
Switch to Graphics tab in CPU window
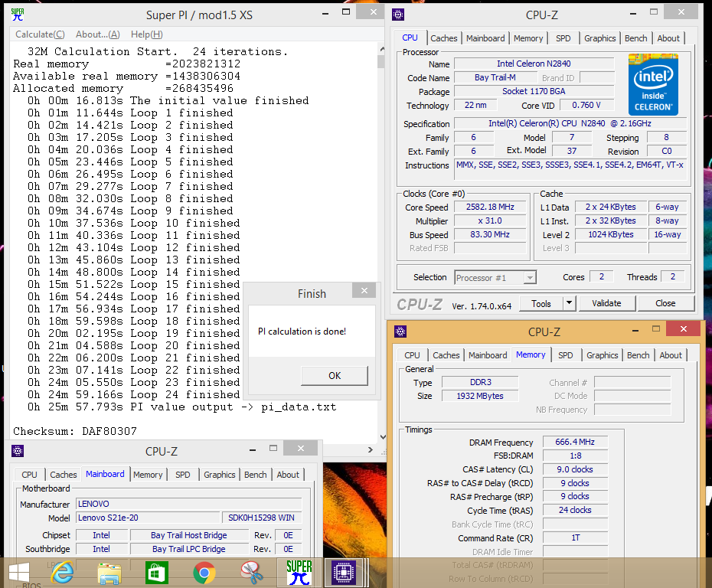coord(600,38)
